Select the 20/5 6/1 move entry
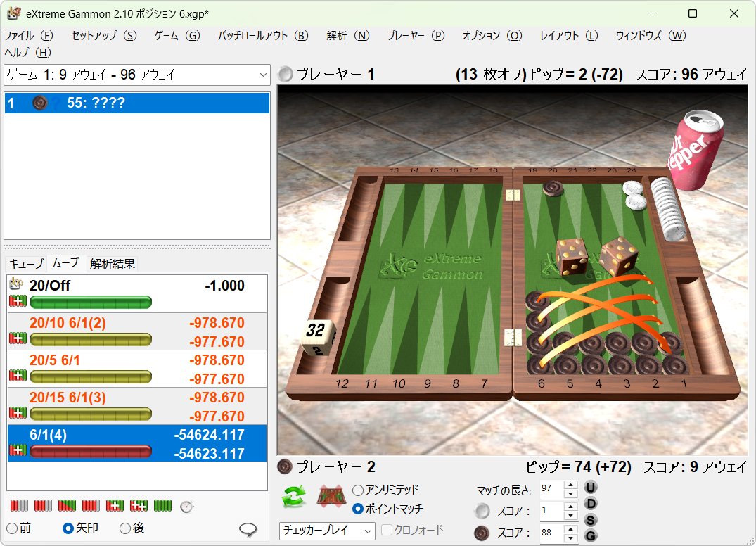 (x=137, y=369)
